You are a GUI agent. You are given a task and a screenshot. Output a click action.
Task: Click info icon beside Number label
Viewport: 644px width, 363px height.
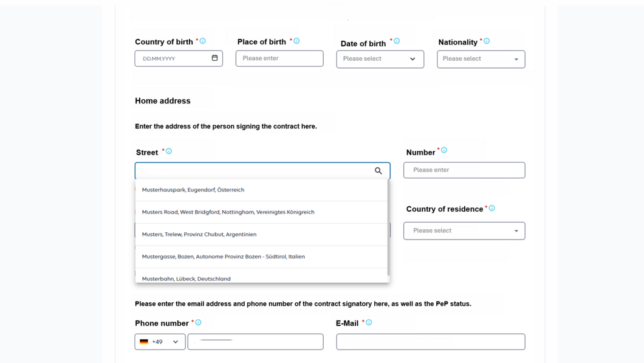coord(444,150)
